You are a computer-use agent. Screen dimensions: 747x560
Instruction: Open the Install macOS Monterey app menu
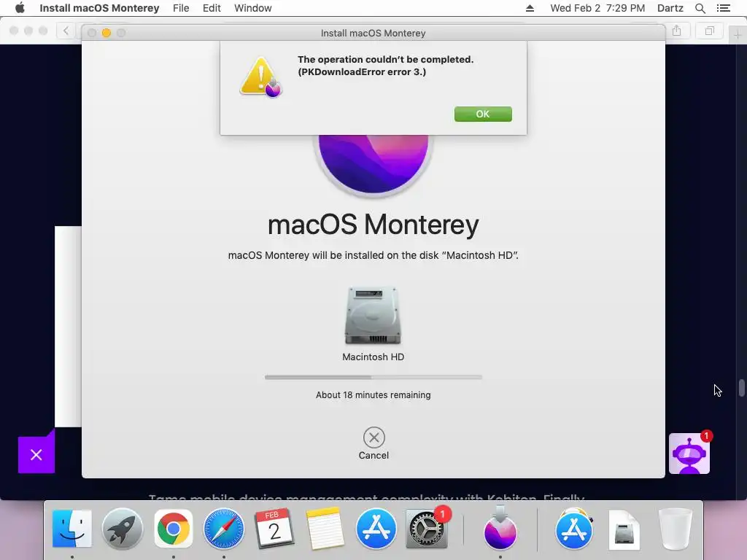(x=99, y=8)
